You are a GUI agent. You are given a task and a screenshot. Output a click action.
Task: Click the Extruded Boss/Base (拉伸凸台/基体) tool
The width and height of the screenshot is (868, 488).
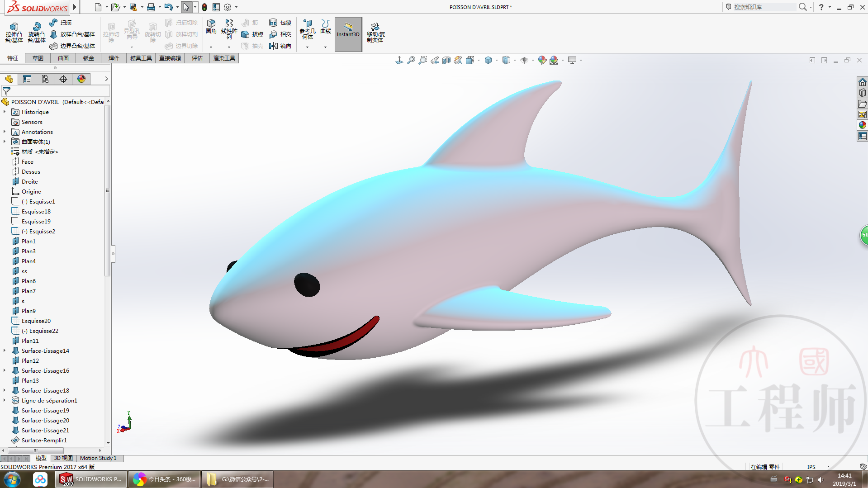[x=14, y=32]
